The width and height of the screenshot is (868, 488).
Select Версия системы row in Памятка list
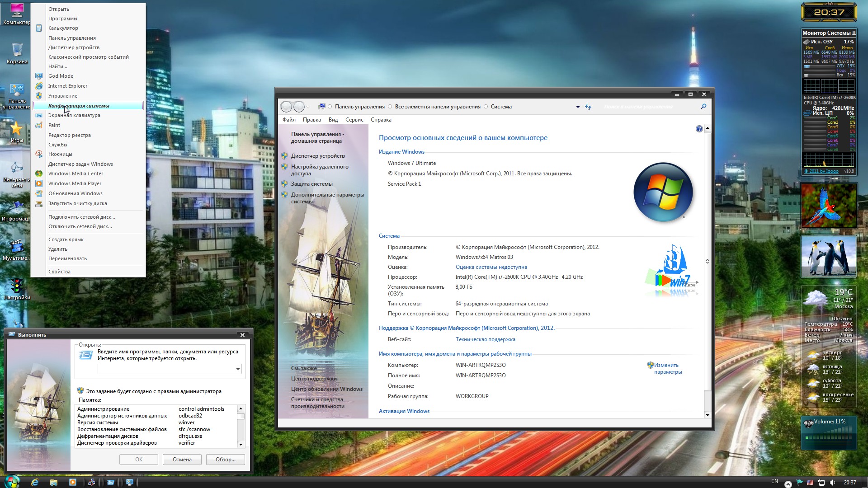point(156,422)
